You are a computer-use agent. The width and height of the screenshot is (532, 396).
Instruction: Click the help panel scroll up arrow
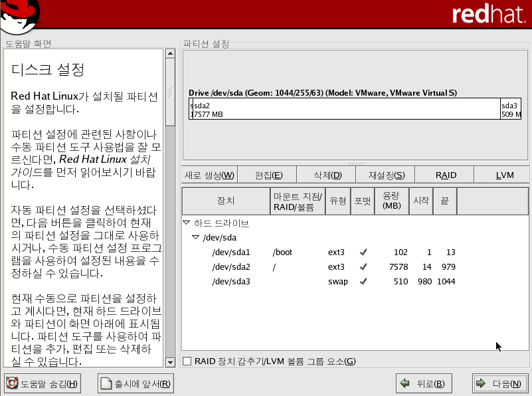(170, 54)
